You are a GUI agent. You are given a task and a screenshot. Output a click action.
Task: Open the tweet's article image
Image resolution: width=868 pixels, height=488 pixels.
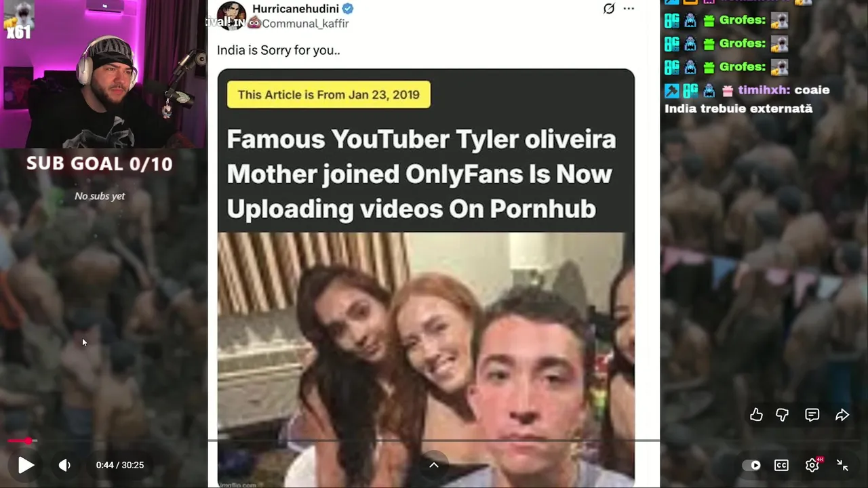[426, 278]
